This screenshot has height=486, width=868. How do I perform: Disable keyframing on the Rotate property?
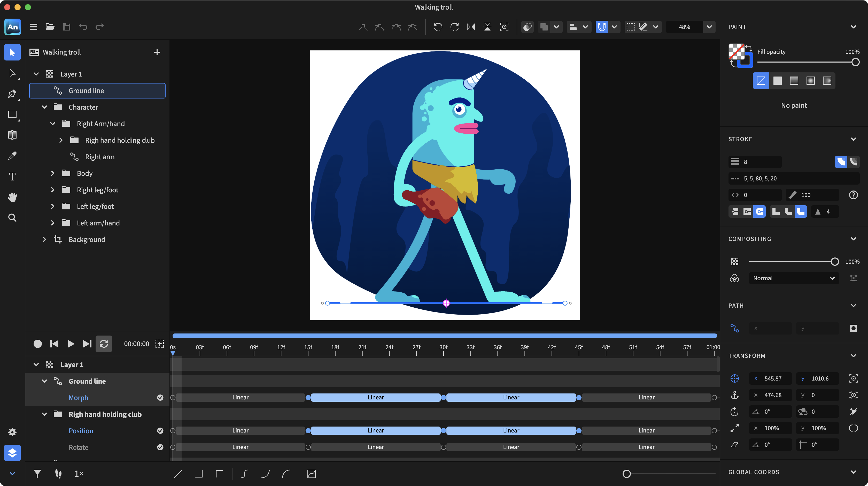[160, 447]
